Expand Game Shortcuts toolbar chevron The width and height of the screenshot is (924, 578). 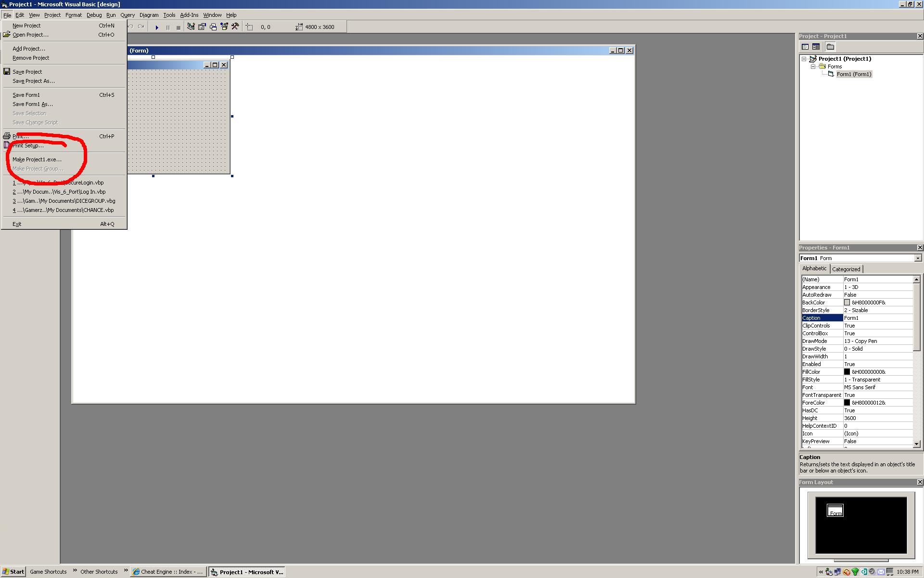coord(75,571)
